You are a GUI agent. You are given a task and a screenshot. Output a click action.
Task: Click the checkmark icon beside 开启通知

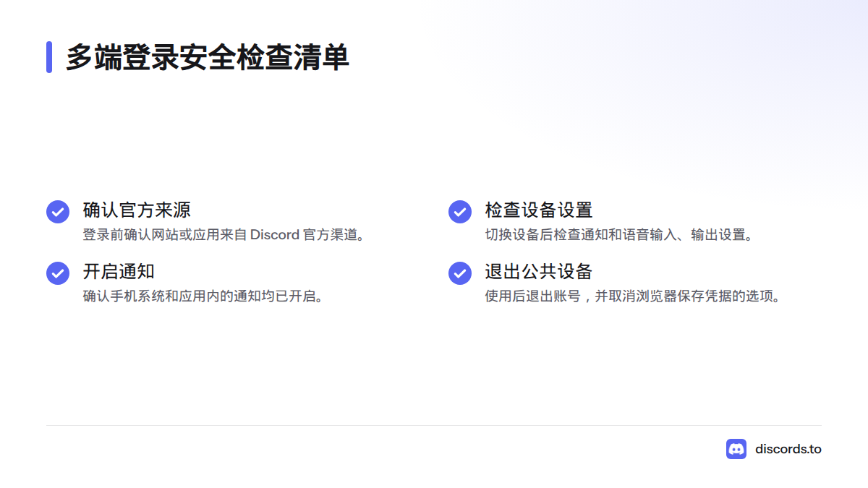(58, 273)
